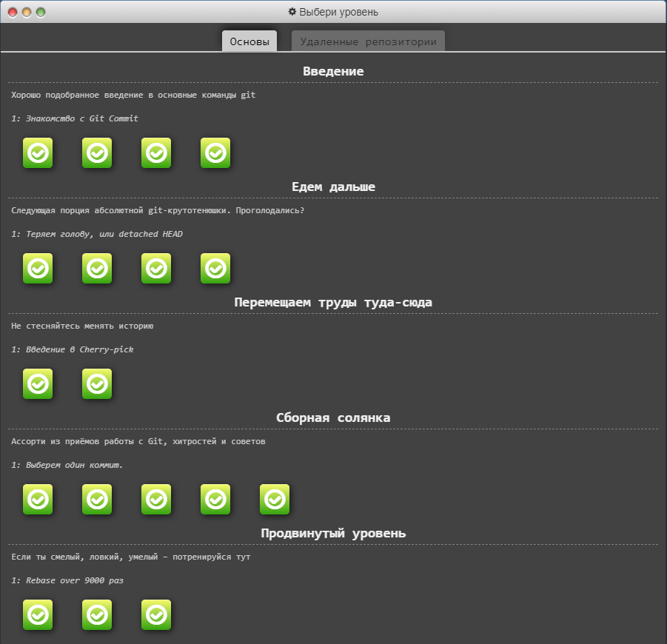Image resolution: width=667 pixels, height=644 pixels.
Task: Switch to the Удаленные репозитории tab
Action: coord(369,41)
